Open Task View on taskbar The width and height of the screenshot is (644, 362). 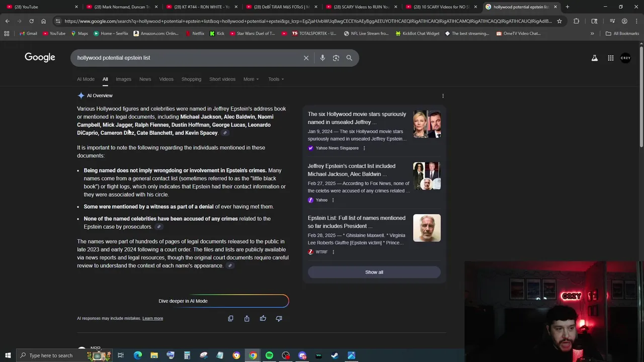[x=121, y=355]
